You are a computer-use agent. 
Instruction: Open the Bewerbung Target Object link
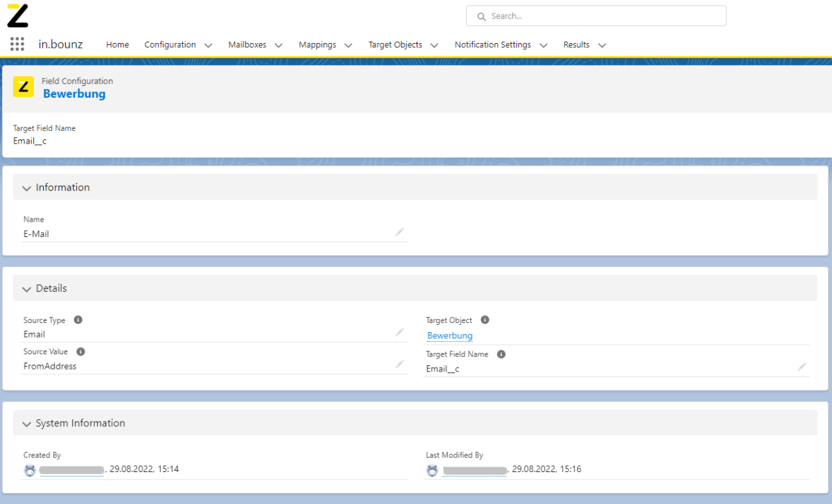click(450, 336)
